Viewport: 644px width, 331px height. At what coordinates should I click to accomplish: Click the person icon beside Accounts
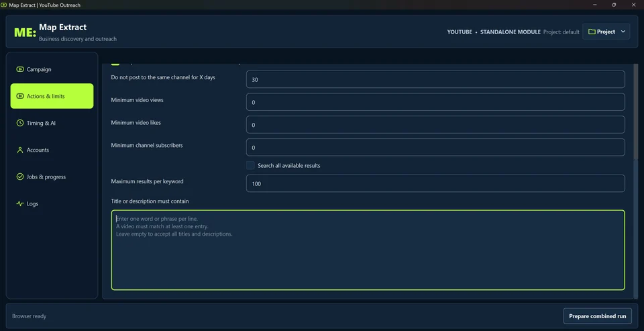(x=19, y=150)
